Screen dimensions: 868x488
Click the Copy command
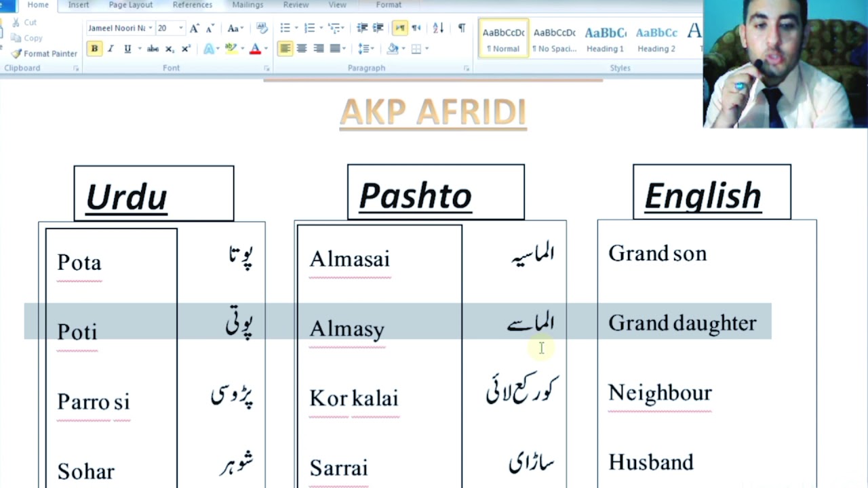click(27, 38)
